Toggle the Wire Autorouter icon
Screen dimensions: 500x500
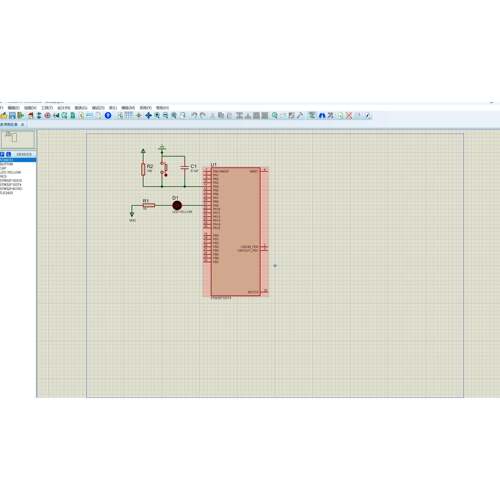312,116
